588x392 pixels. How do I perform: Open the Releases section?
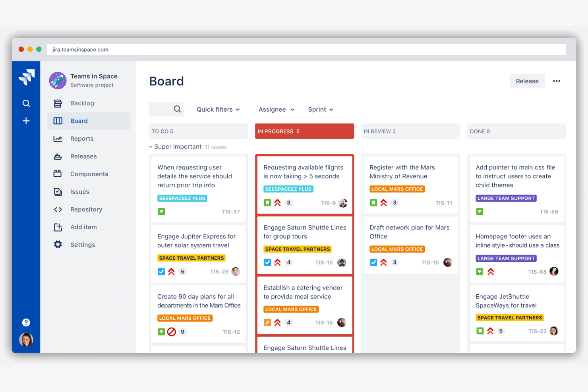pos(58,156)
